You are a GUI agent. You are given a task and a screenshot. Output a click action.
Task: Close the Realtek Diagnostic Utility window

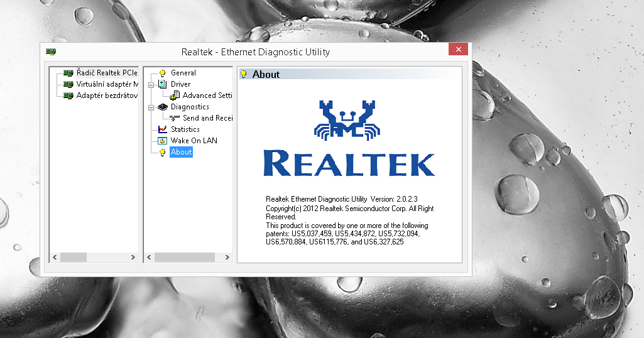459,49
